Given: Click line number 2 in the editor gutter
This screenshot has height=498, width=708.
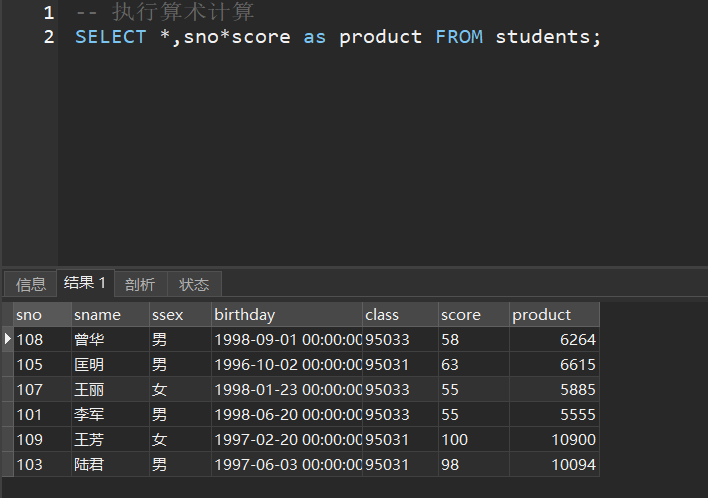Looking at the screenshot, I should pyautogui.click(x=48, y=37).
